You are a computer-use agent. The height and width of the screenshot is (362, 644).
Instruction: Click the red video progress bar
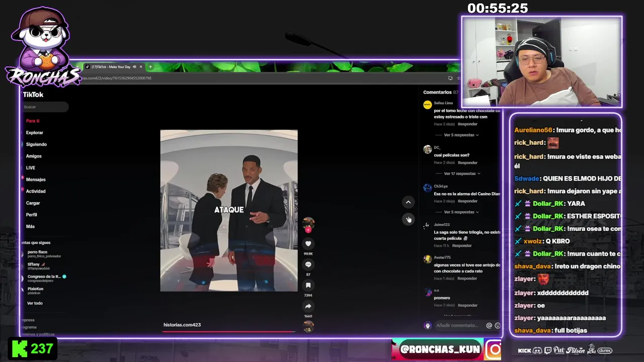point(229,331)
